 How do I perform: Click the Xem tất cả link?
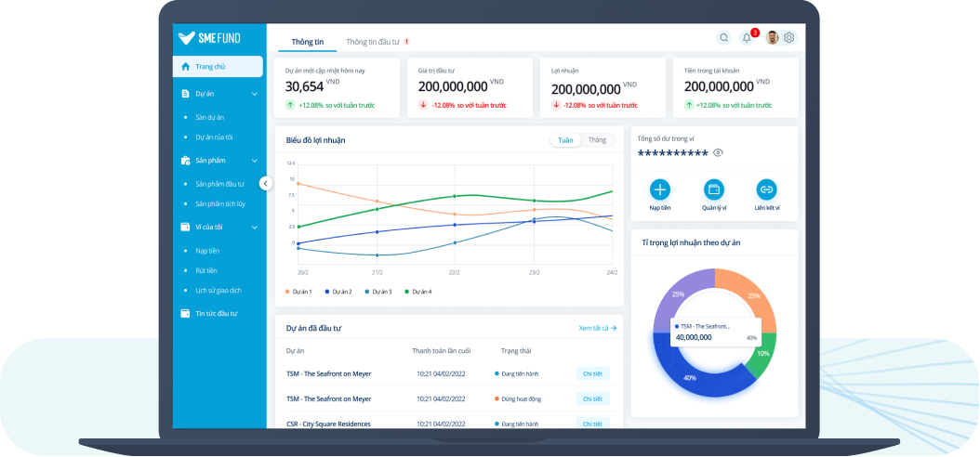pos(597,328)
